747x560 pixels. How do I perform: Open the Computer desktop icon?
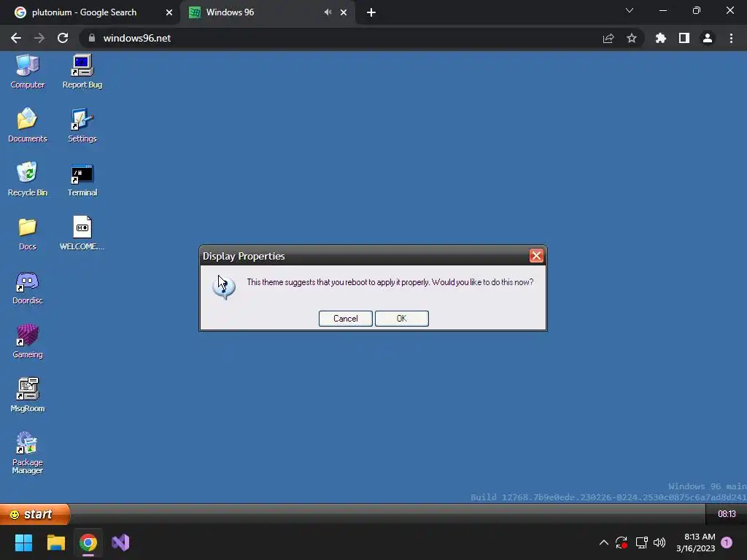[x=27, y=72]
